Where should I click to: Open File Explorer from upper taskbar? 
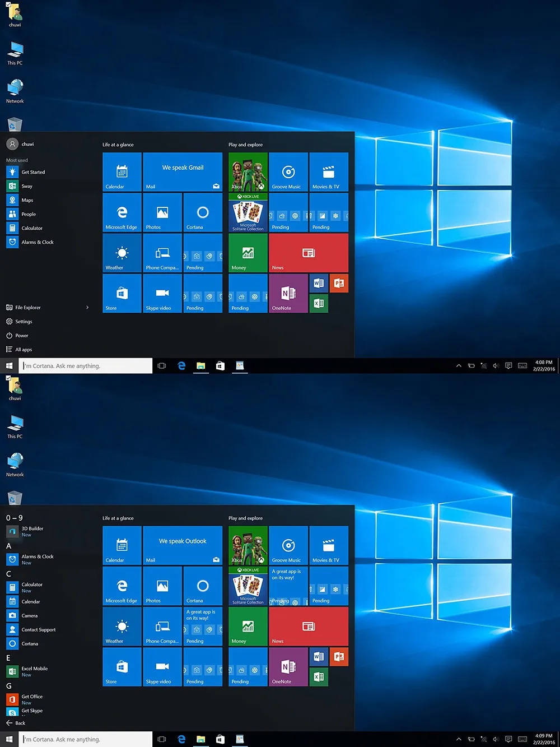[x=201, y=366]
